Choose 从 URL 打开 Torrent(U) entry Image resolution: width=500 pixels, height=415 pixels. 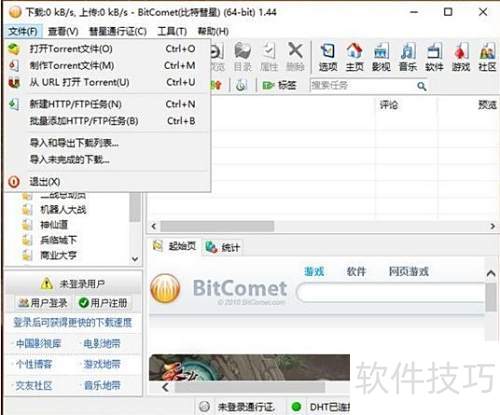(x=107, y=82)
